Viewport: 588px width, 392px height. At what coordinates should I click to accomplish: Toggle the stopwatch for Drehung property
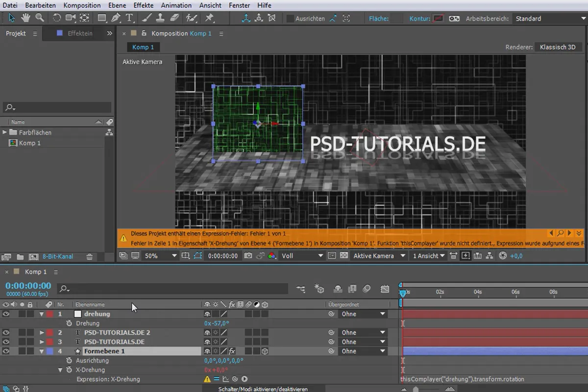[69, 323]
